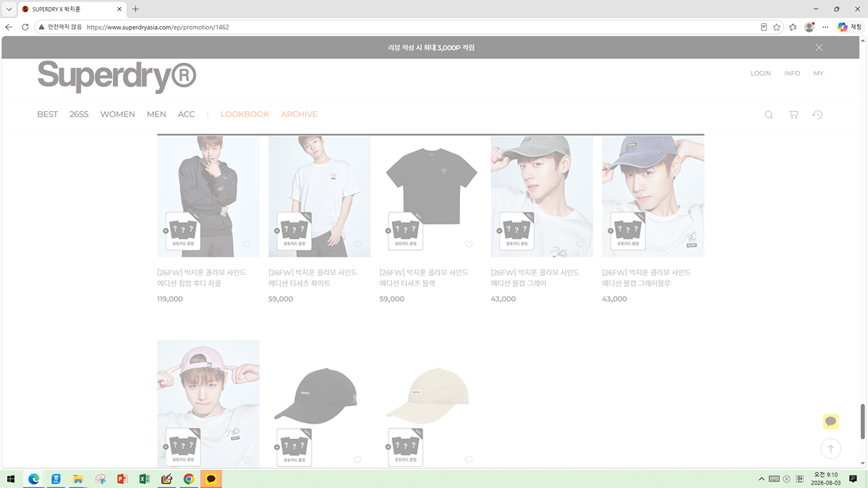Image resolution: width=868 pixels, height=488 pixels.
Task: Click title ending '볼캡 그레이블루'
Action: point(647,278)
